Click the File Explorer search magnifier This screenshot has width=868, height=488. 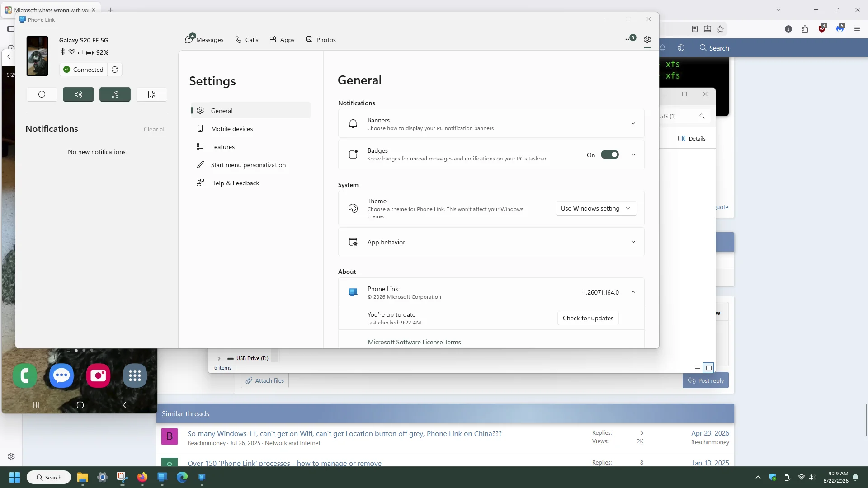[x=702, y=116]
